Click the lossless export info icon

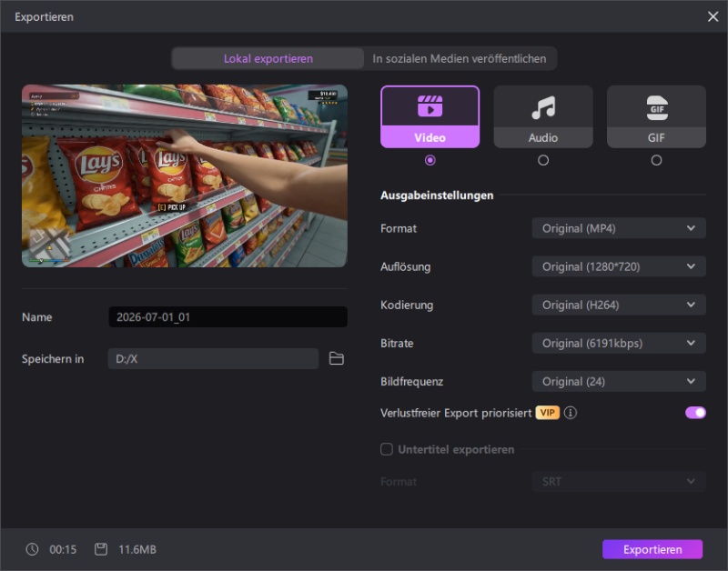click(x=571, y=413)
